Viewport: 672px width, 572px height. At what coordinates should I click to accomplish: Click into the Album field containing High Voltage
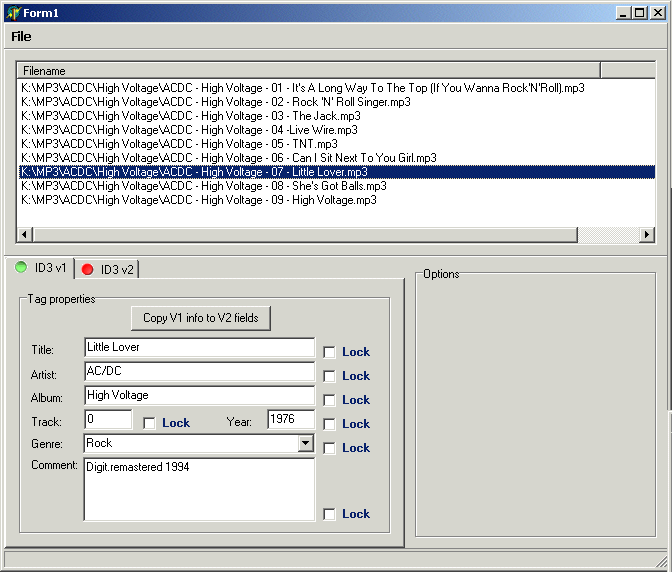point(199,395)
